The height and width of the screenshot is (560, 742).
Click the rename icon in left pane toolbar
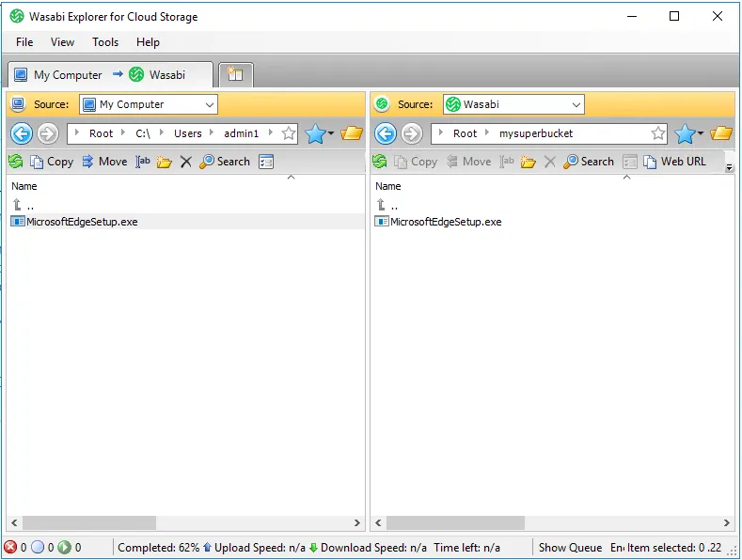coord(143,162)
